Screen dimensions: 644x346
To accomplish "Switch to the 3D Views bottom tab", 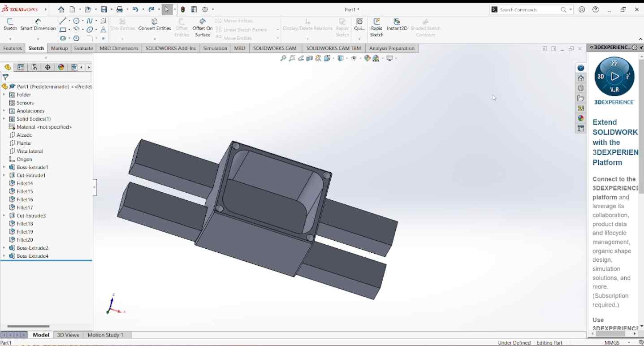I will (x=68, y=335).
